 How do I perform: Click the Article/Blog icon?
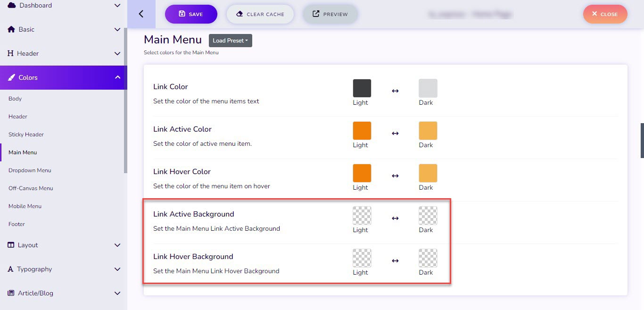tap(11, 293)
